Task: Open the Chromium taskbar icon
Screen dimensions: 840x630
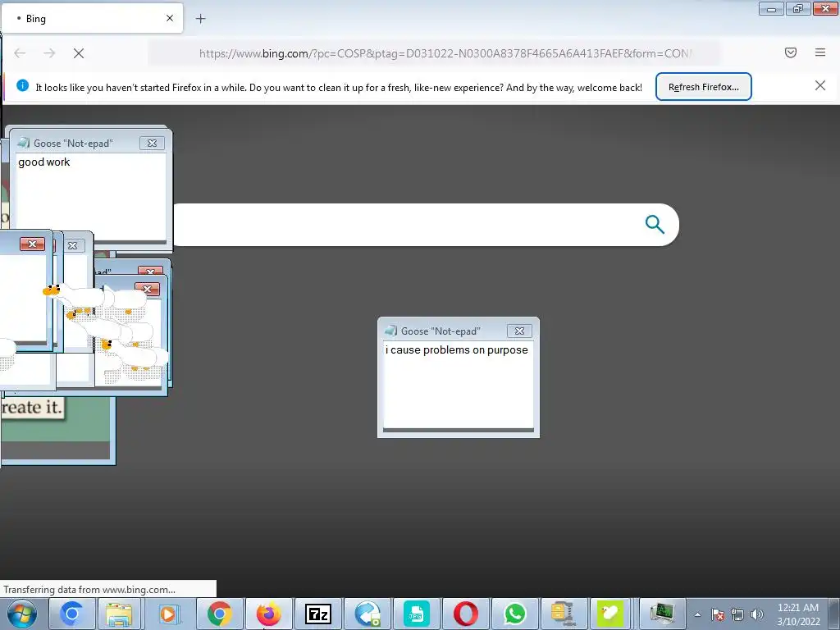Action: click(x=71, y=614)
